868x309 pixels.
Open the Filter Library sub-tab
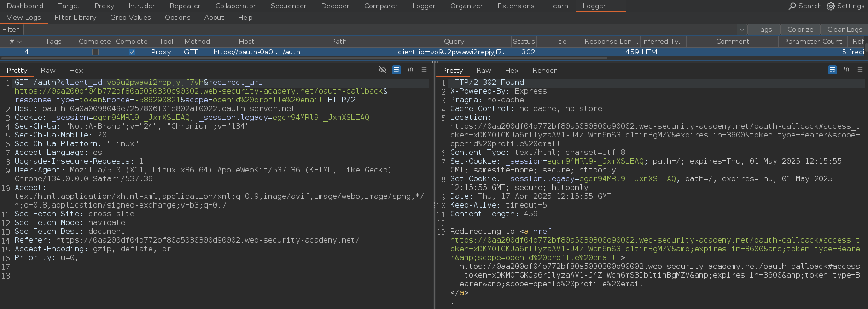click(x=76, y=18)
